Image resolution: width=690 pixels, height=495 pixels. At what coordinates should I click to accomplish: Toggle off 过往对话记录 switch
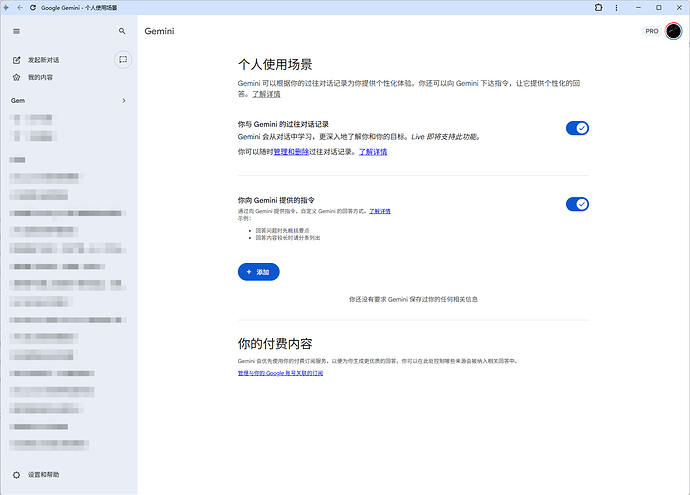tap(577, 128)
